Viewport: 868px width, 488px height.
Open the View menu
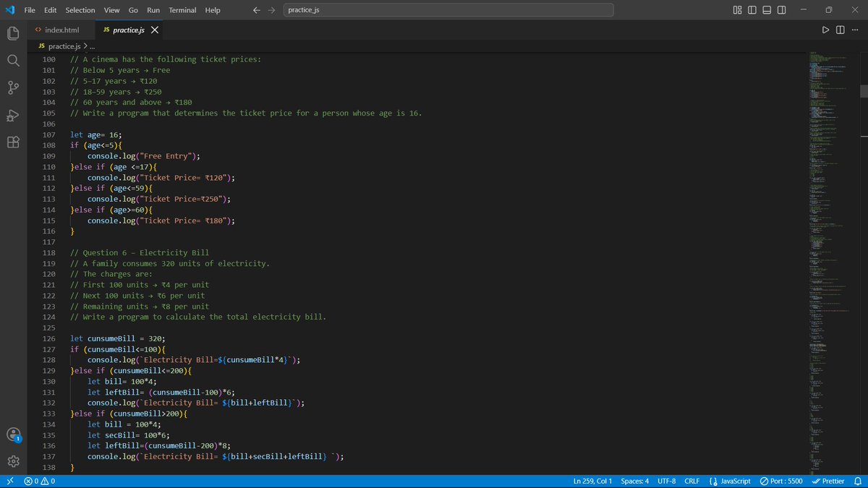pyautogui.click(x=111, y=10)
